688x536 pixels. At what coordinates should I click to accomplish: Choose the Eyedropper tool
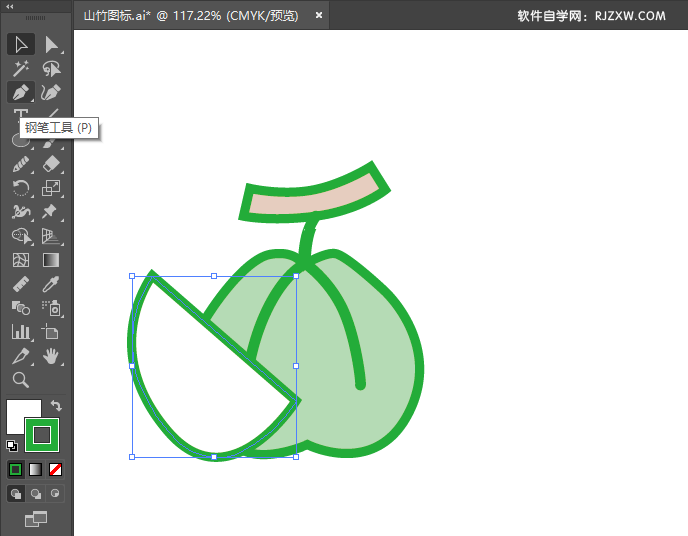(x=51, y=284)
